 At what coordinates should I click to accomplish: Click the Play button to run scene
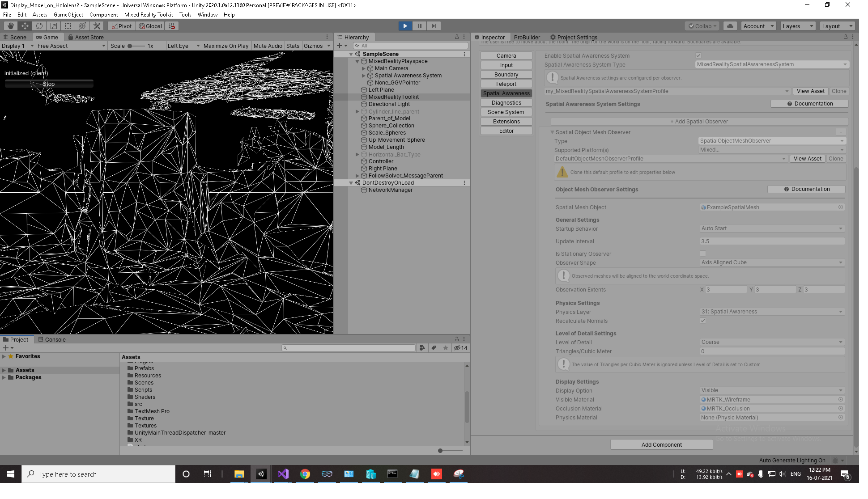click(405, 25)
